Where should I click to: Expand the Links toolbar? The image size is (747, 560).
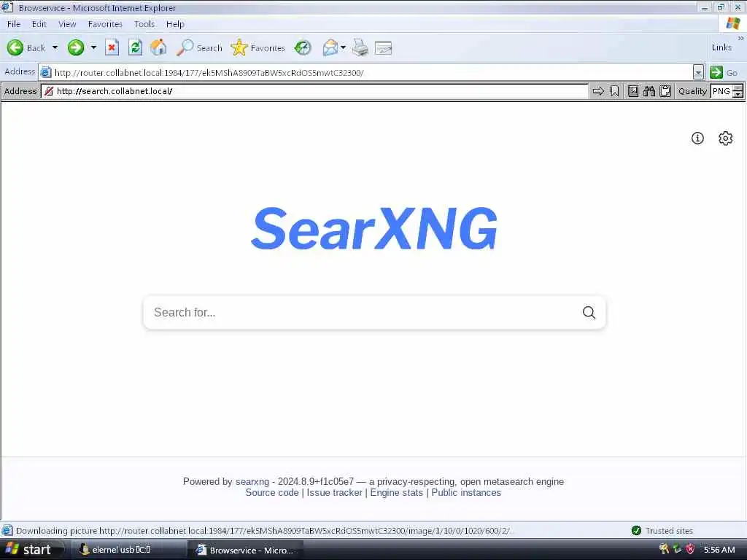coord(740,38)
